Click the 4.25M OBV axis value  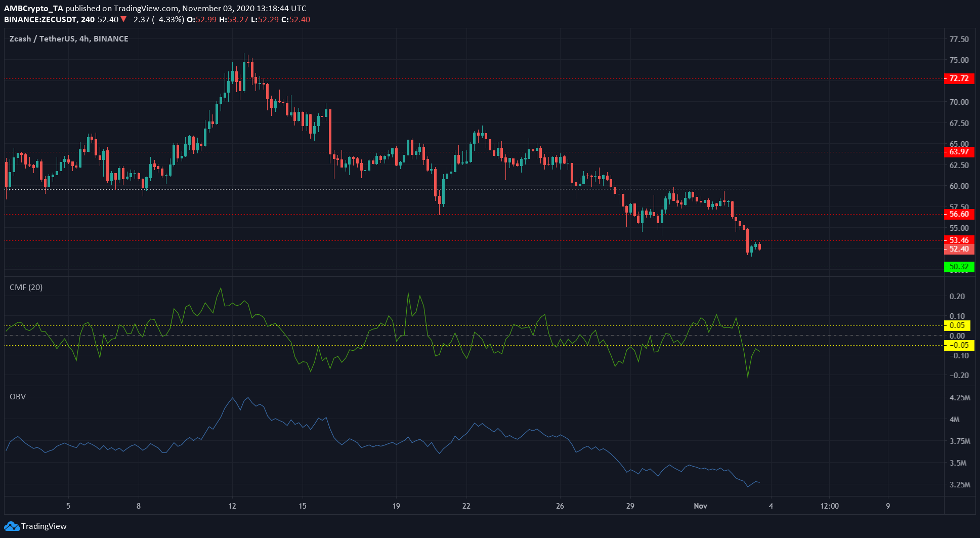pyautogui.click(x=960, y=398)
